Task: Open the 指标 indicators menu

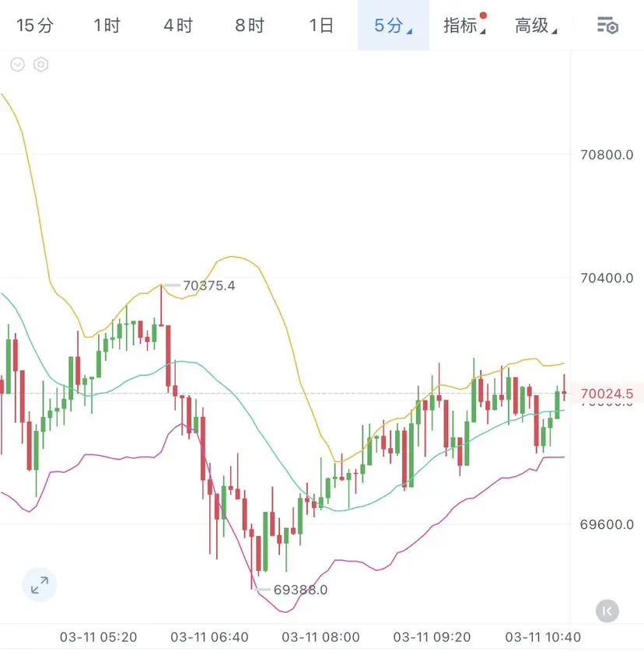Action: click(464, 26)
